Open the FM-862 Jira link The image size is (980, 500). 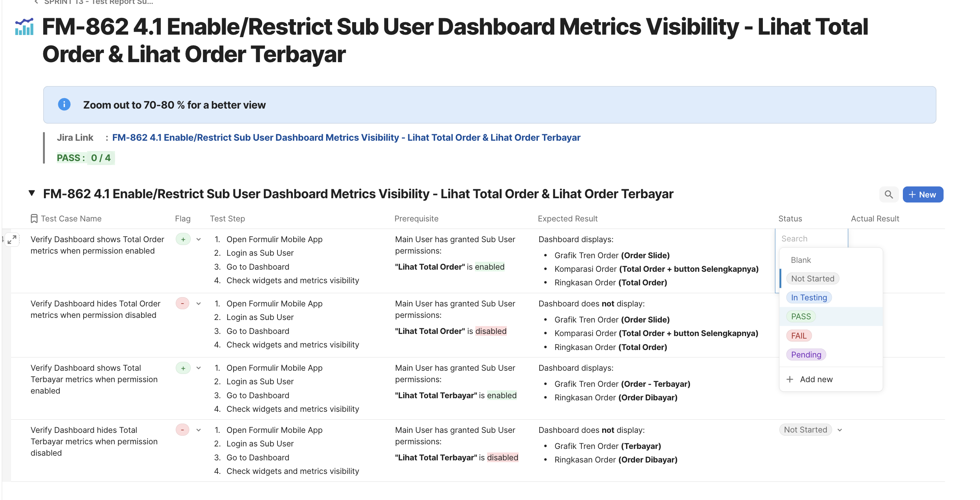pyautogui.click(x=346, y=137)
